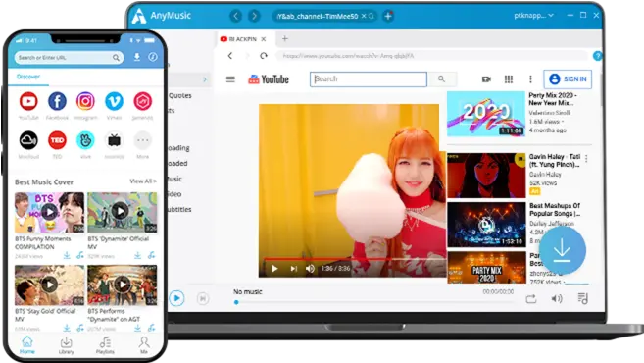Click the plus button in AnyMusic title bar
The image size is (644, 363).
point(388,16)
